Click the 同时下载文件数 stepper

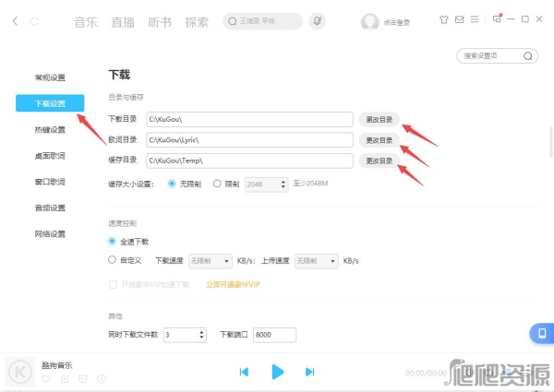pyautogui.click(x=185, y=335)
